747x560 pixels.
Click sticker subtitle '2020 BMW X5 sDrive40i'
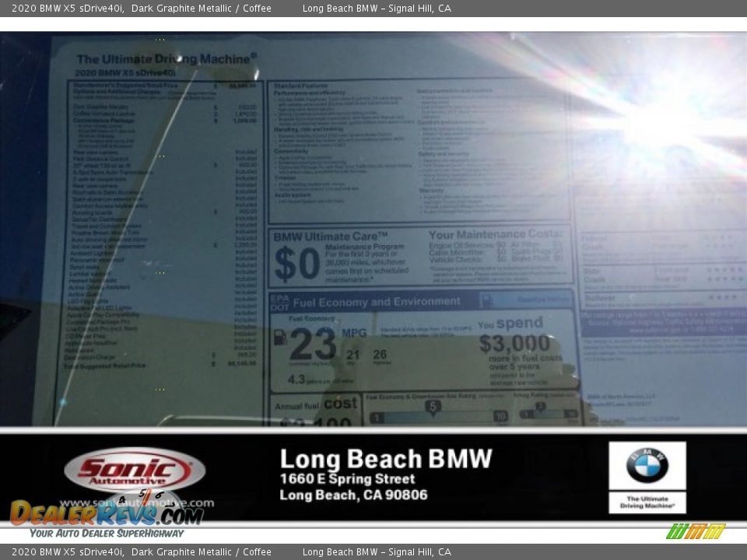(x=124, y=73)
